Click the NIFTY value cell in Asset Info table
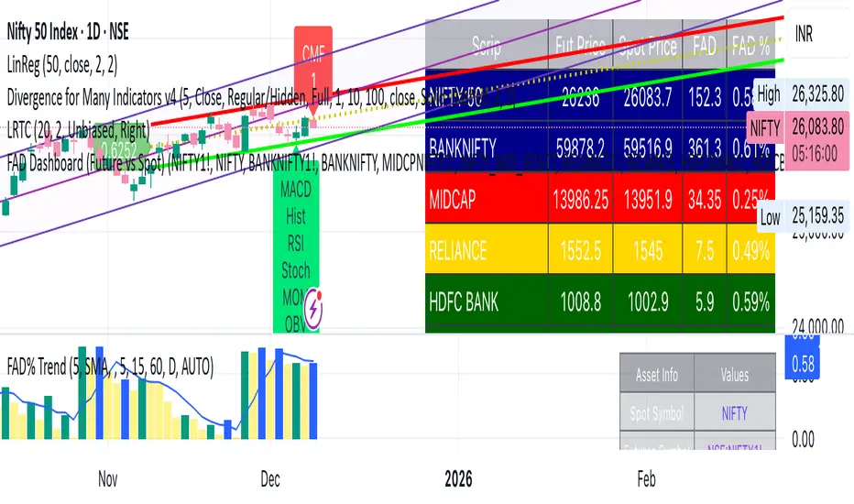The height and width of the screenshot is (504, 854). coord(735,412)
